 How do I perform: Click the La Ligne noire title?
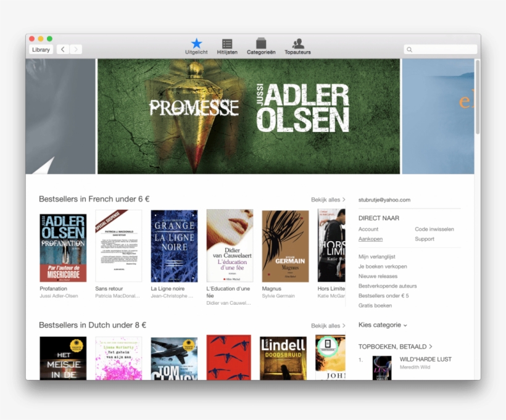pyautogui.click(x=167, y=289)
